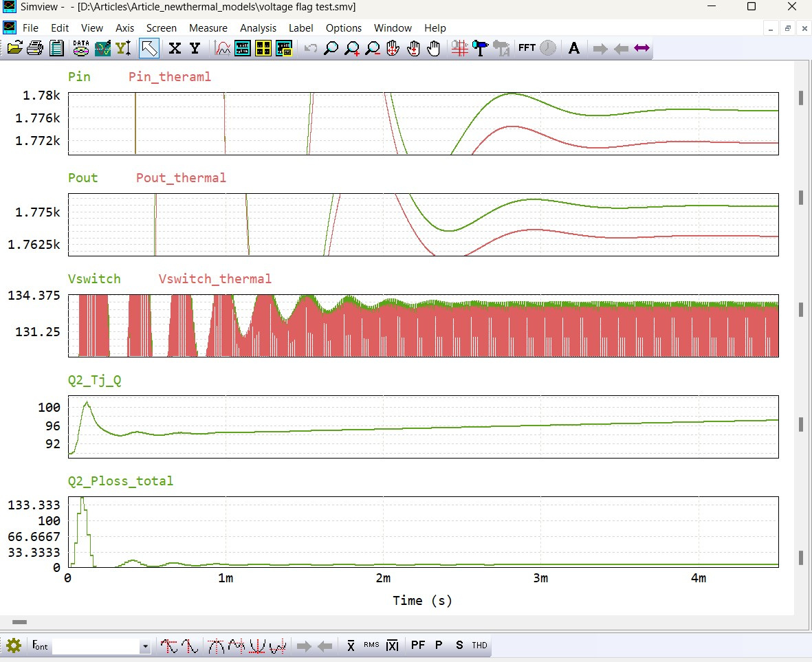812x662 pixels.
Task: Click the plain magnifier zoom icon
Action: (331, 48)
